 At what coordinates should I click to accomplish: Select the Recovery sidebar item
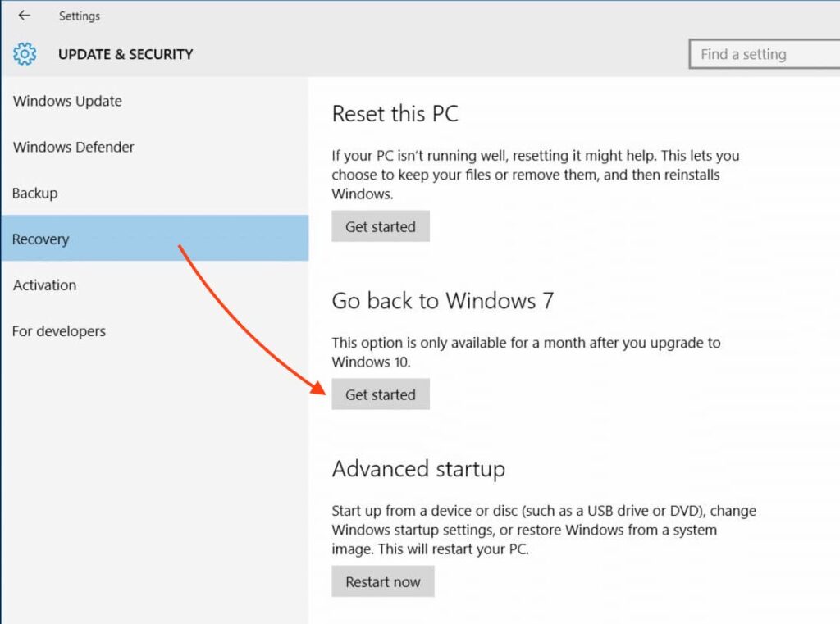[155, 239]
